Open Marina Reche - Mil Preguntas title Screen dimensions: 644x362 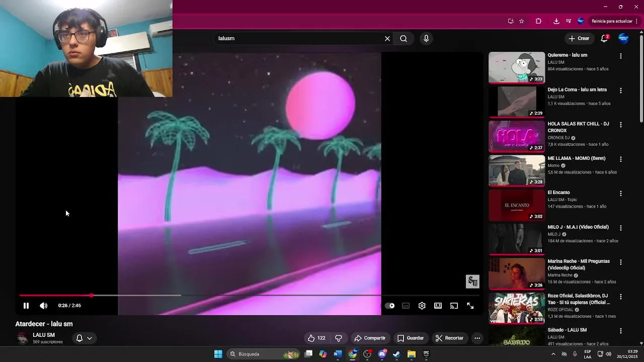click(x=579, y=264)
